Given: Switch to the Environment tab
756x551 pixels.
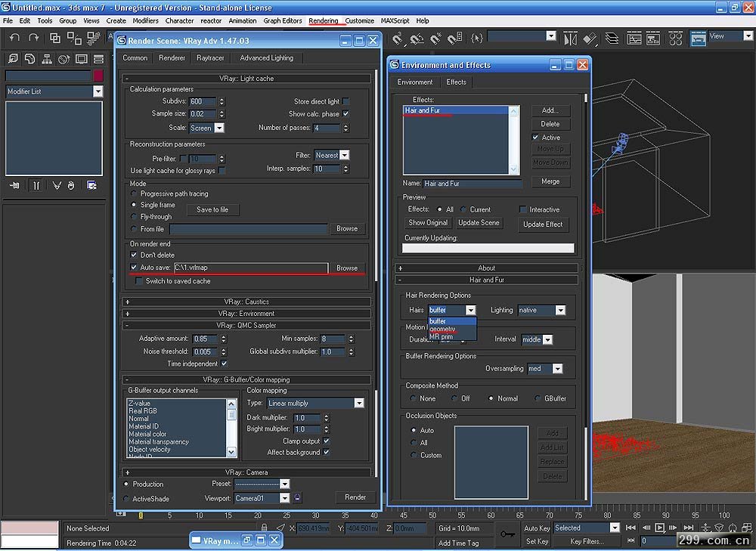Looking at the screenshot, I should tap(414, 82).
